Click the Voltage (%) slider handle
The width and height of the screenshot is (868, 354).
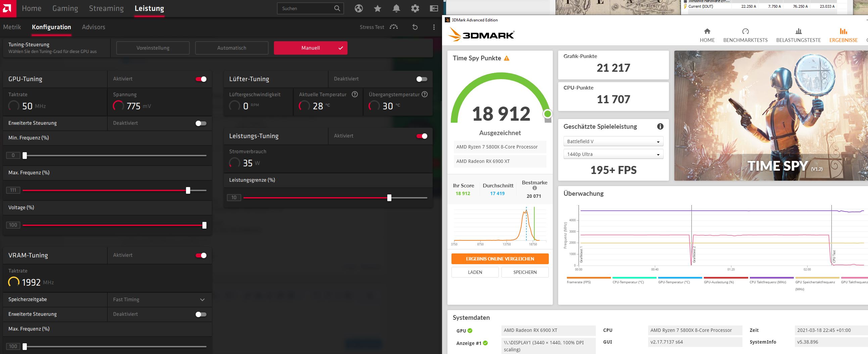204,226
